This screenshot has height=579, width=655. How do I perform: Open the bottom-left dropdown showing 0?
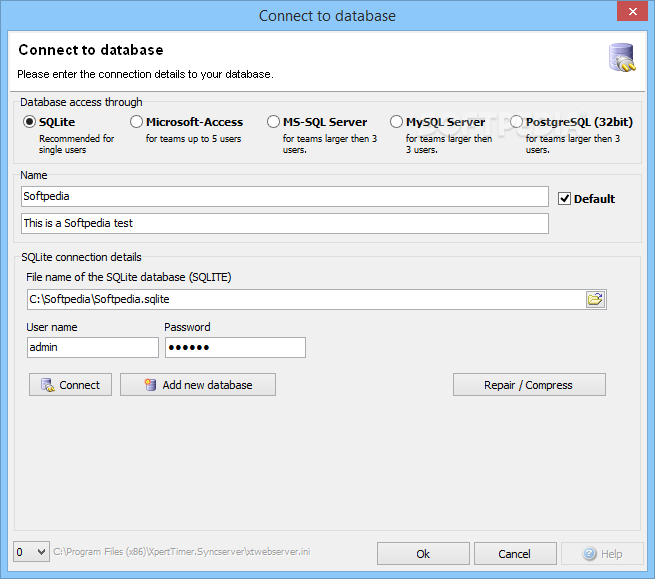pyautogui.click(x=31, y=552)
